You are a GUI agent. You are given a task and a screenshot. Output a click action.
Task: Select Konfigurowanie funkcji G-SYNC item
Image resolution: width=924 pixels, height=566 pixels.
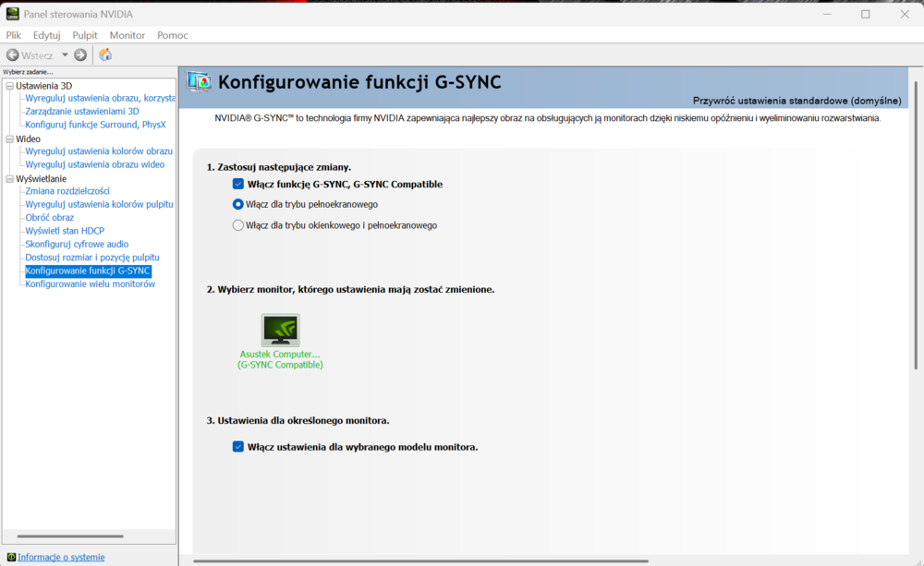click(88, 271)
